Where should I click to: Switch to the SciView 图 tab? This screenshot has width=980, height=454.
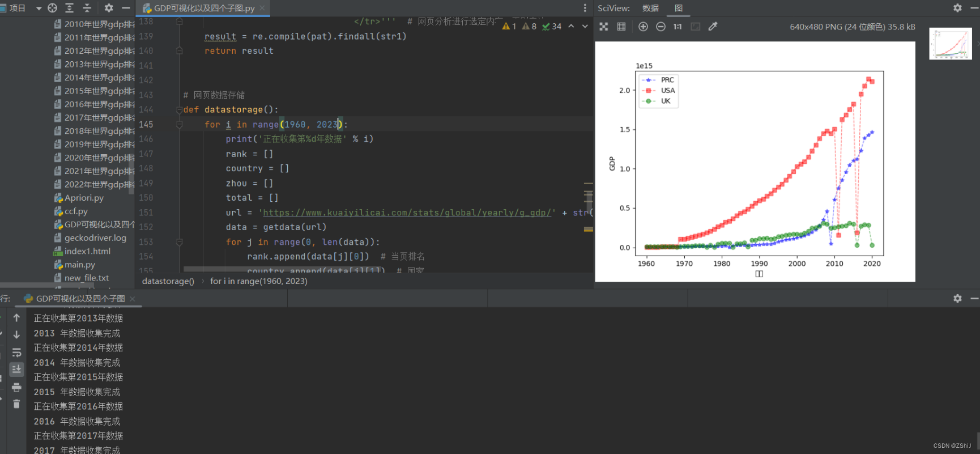click(679, 8)
